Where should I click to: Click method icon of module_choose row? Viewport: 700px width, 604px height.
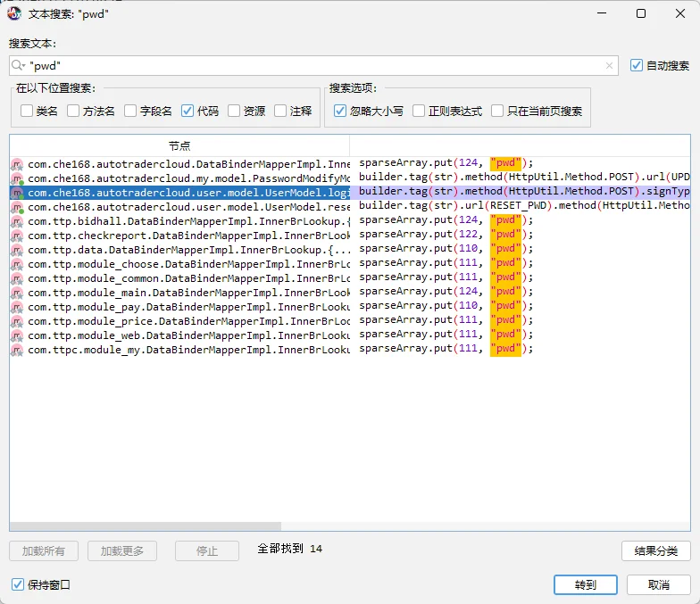click(x=17, y=264)
